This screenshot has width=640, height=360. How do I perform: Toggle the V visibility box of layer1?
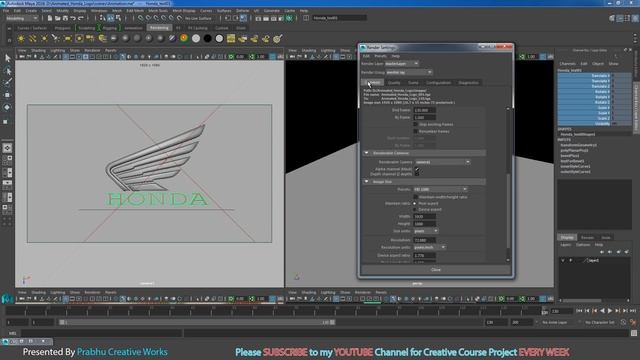(563, 260)
